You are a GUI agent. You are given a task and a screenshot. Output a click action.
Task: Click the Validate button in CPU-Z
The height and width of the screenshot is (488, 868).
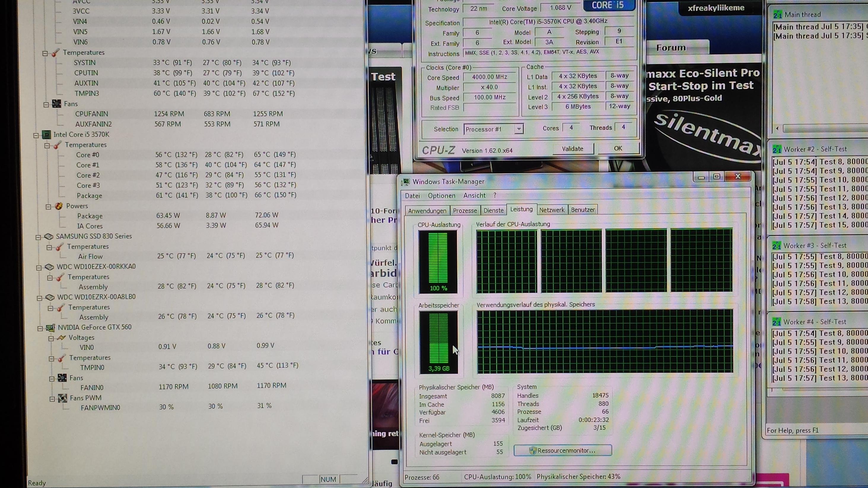tap(572, 149)
